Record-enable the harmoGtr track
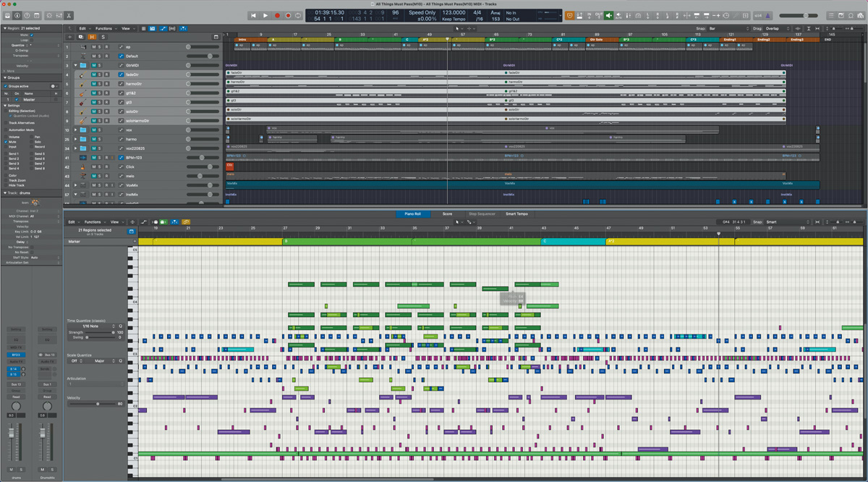This screenshot has width=868, height=482. [x=106, y=84]
